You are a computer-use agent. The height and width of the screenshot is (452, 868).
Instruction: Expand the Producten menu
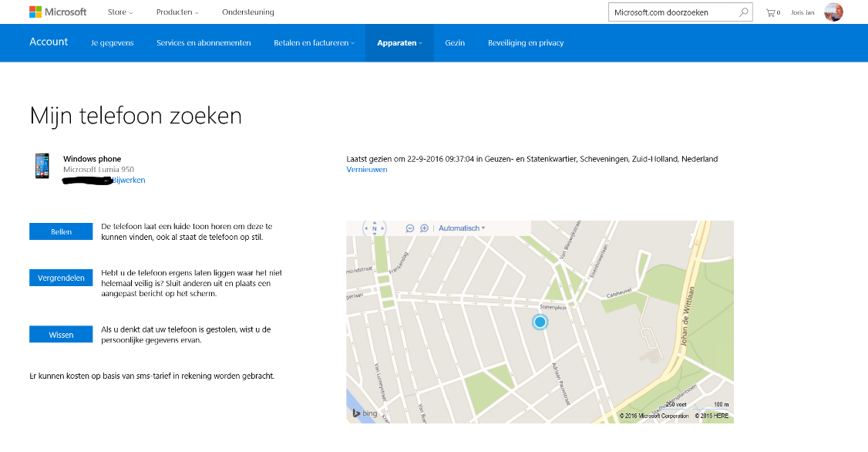point(177,12)
